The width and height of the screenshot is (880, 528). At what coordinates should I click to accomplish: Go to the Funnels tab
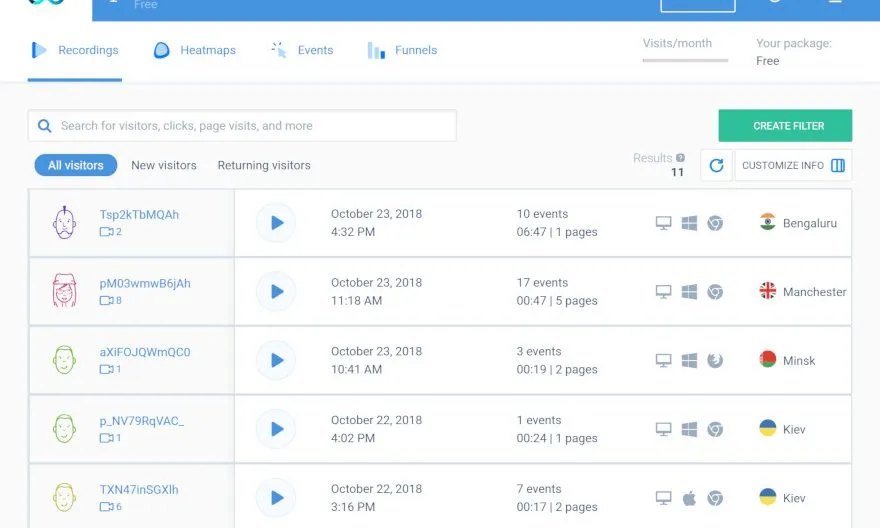pyautogui.click(x=402, y=50)
